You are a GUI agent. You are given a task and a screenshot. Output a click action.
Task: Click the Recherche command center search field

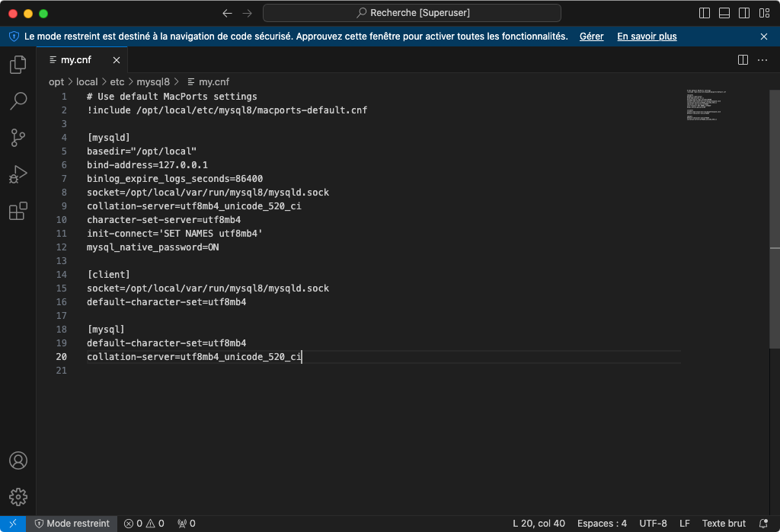click(x=412, y=13)
